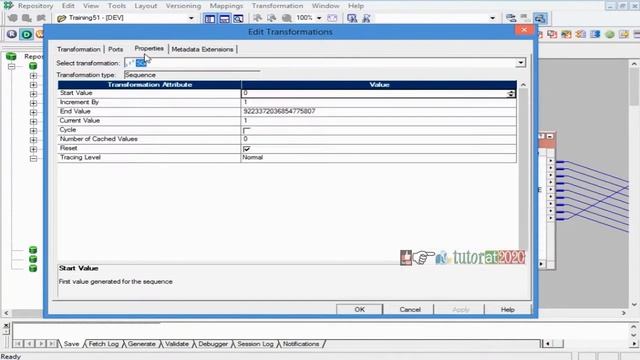
Task: Click the red transformation icon on the right of the second toolbar row
Action: pyautogui.click(x=552, y=34)
